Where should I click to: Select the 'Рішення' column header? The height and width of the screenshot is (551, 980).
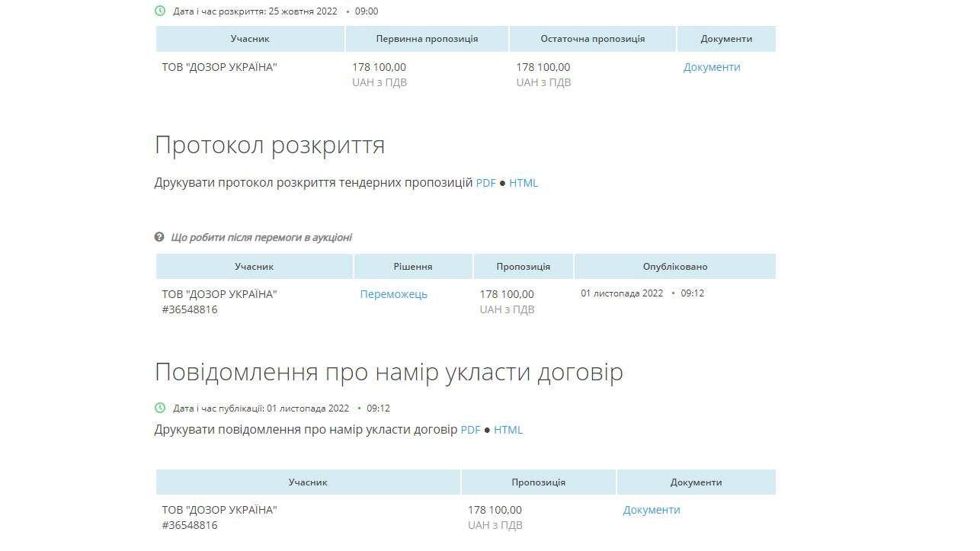click(412, 266)
